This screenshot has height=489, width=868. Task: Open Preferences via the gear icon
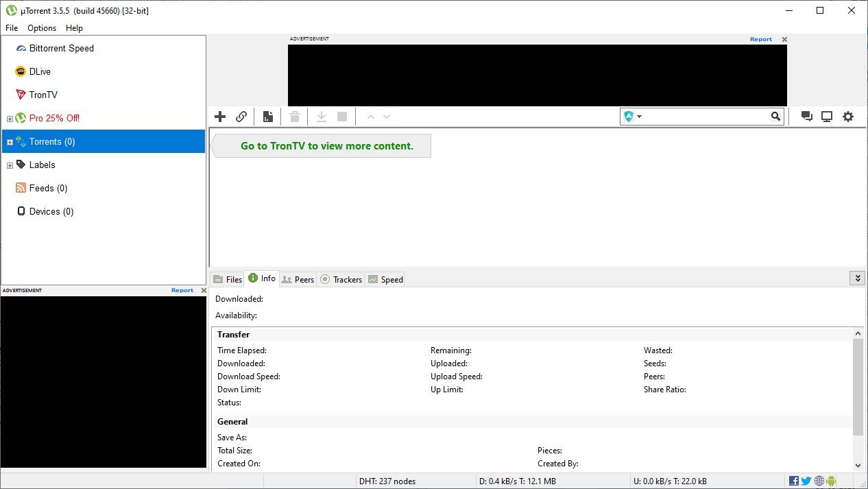pos(848,116)
